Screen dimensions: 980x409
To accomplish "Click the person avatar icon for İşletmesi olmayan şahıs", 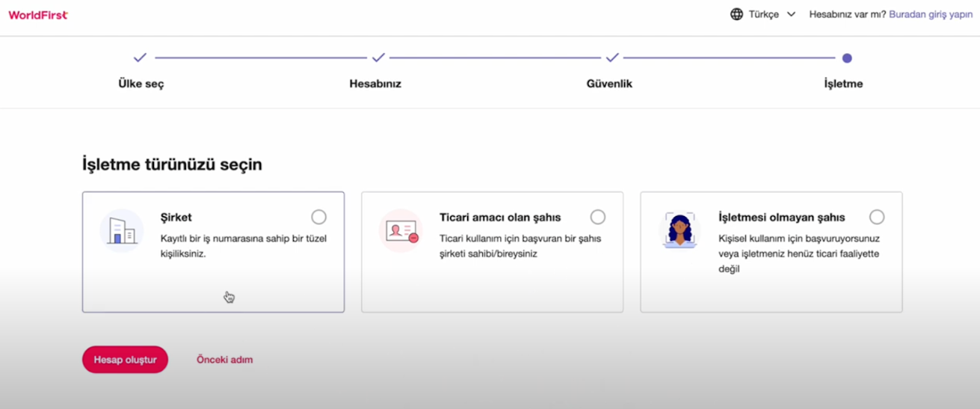I will 679,230.
